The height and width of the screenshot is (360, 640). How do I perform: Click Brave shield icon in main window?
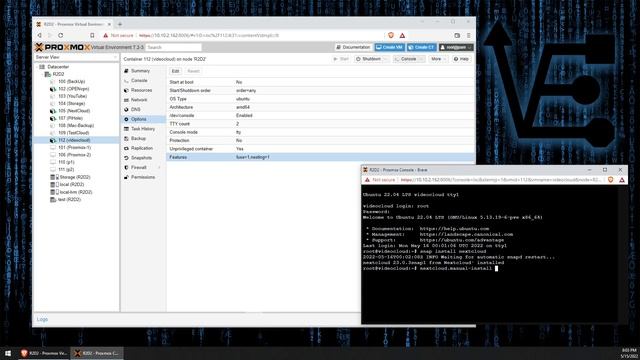[x=391, y=36]
